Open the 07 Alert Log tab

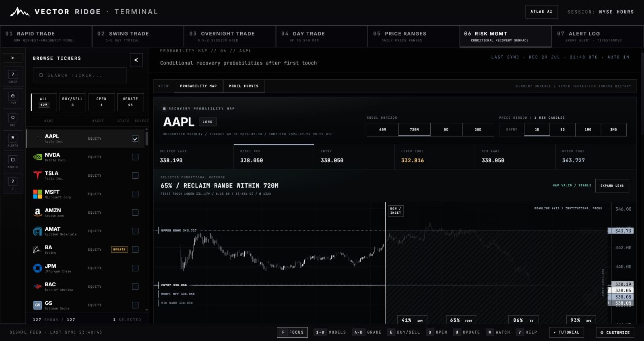[597, 37]
